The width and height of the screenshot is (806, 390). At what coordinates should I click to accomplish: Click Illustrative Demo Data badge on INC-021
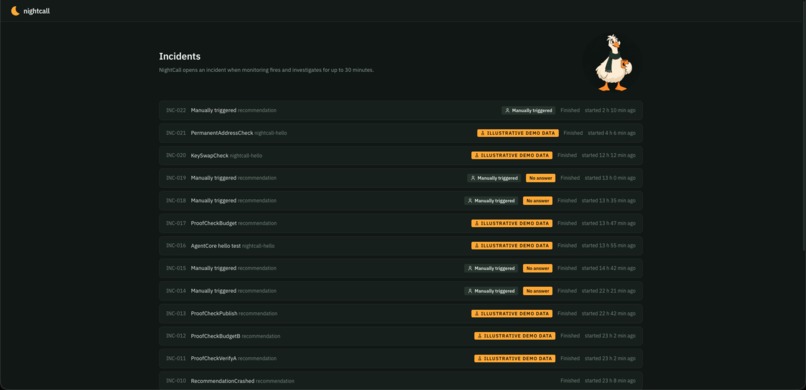[x=518, y=133]
